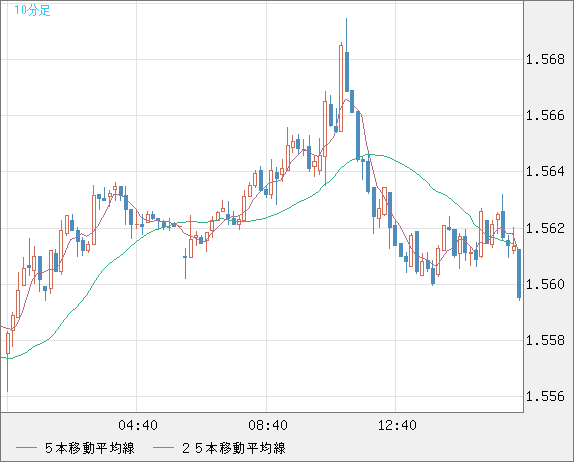The height and width of the screenshot is (462, 574).
Task: Click the purple 5-period line legend swatch
Action: 26,448
